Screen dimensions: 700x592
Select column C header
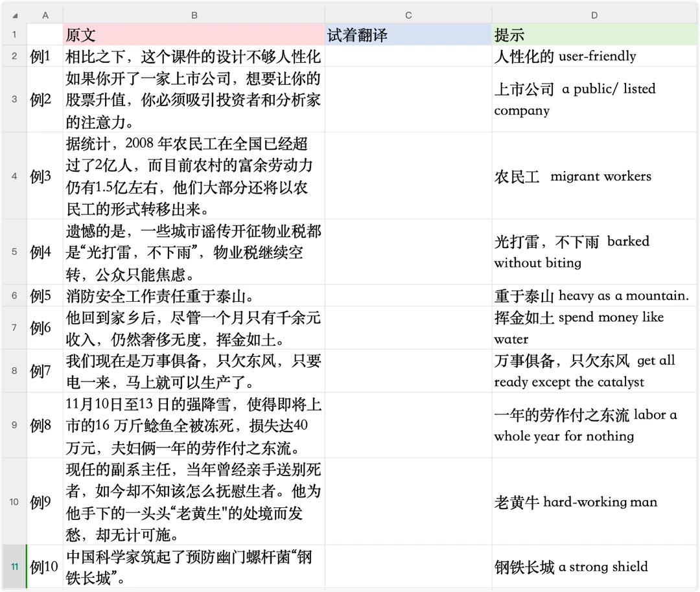tap(408, 14)
